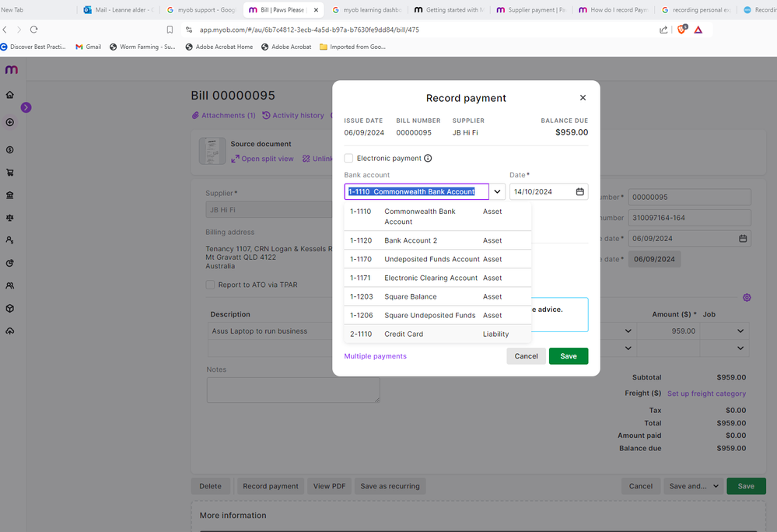Viewport: 777px width, 532px height.
Task: Expand the sidebar with purple arrow button
Action: click(x=26, y=107)
